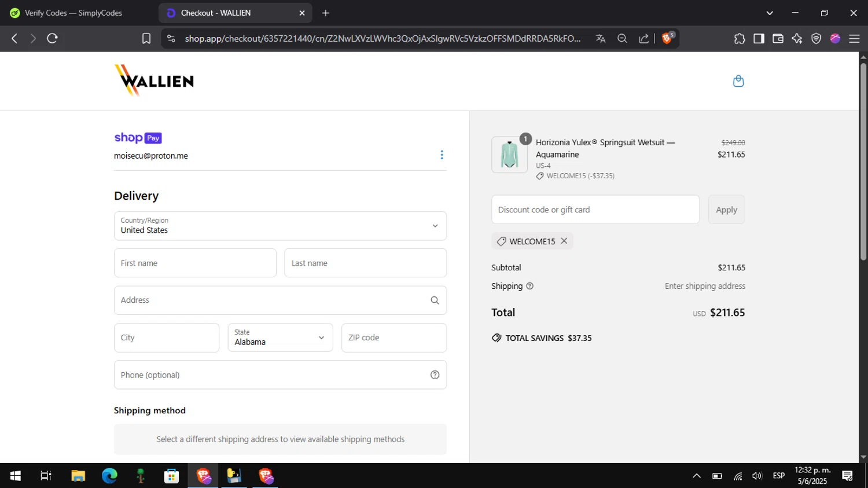
Task: Toggle the browser sidebar panel icon
Action: point(759,38)
